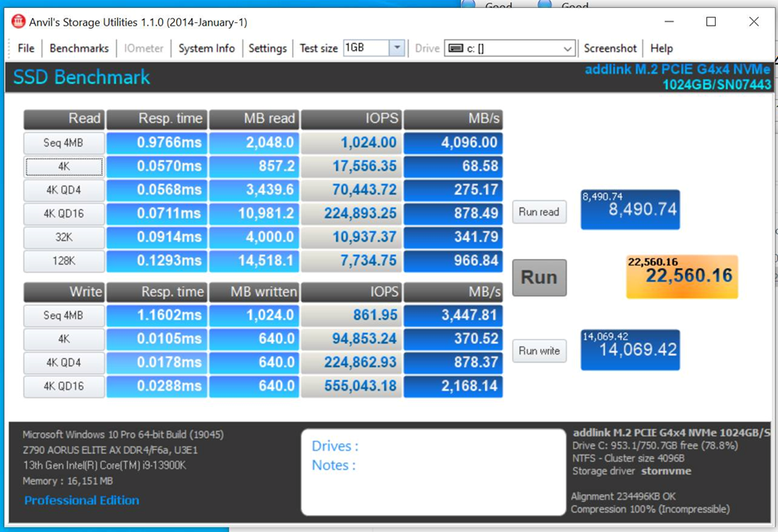This screenshot has height=532, width=778.
Task: Expand the Test size 1GB dropdown arrow
Action: click(x=397, y=48)
